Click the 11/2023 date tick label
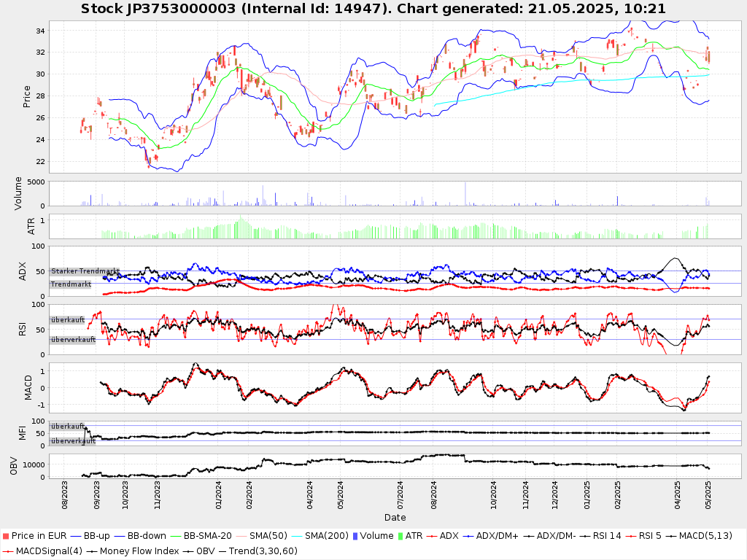747x560 pixels. click(157, 495)
